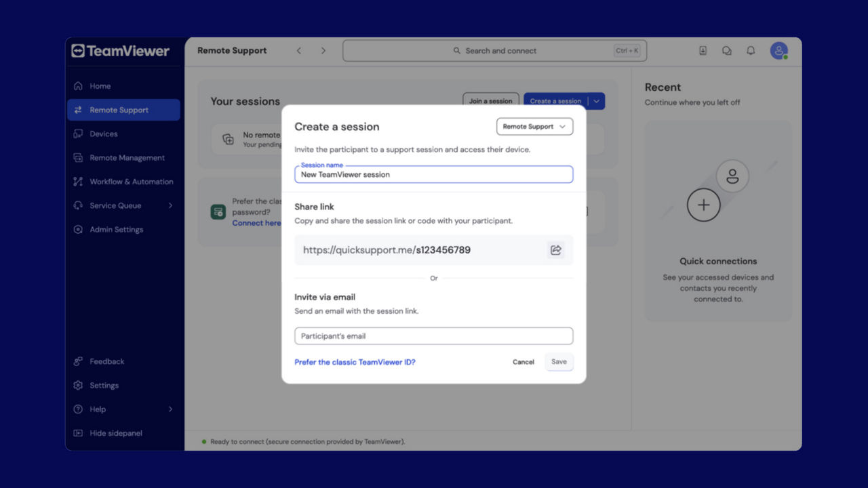The image size is (868, 488).
Task: Open Settings at sidebar bottom
Action: point(123,385)
